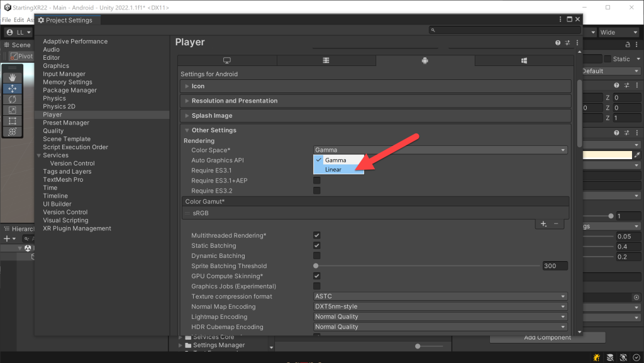
Task: Toggle Static Batching checkbox
Action: pos(317,245)
